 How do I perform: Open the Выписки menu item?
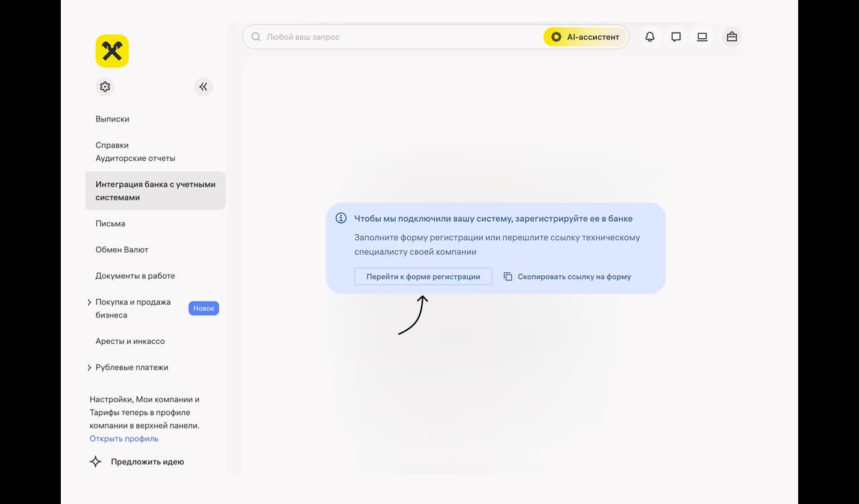[x=113, y=119]
